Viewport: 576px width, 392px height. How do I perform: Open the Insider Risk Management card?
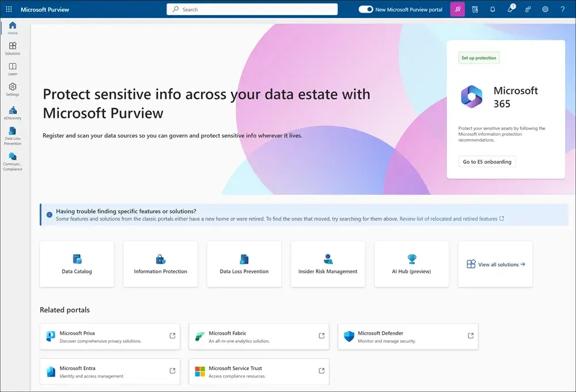pos(328,264)
